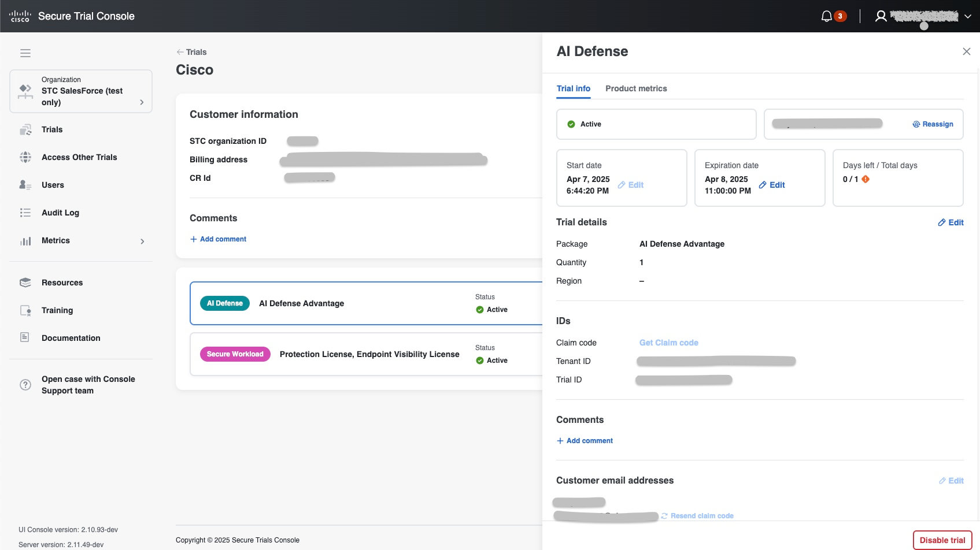Go back to Trials breadcrumb
980x550 pixels.
tap(191, 52)
